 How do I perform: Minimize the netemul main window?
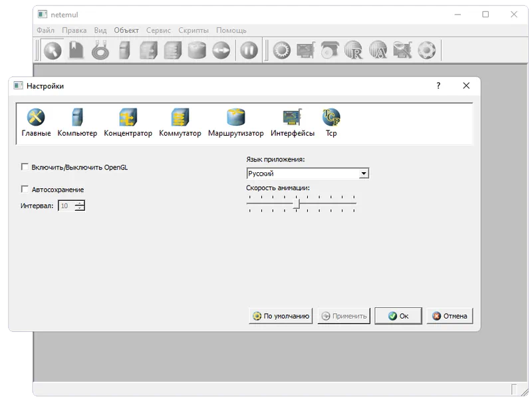click(458, 14)
